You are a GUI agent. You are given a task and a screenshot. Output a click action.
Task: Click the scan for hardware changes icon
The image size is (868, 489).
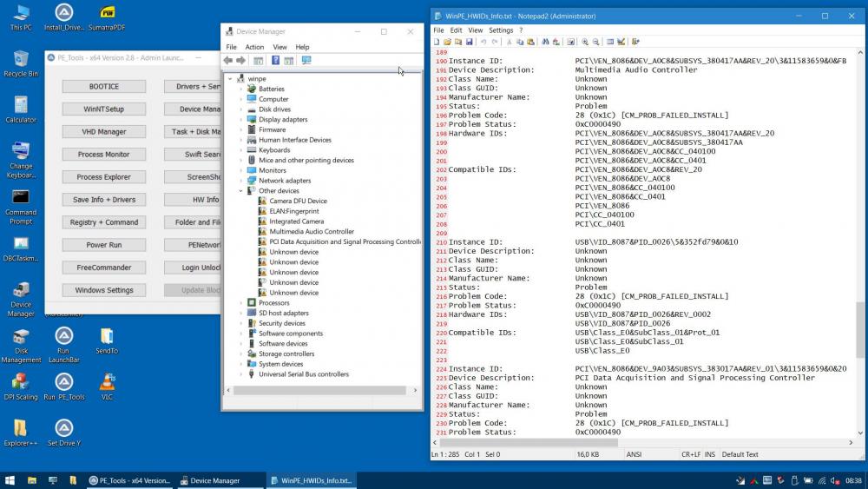[x=306, y=61]
